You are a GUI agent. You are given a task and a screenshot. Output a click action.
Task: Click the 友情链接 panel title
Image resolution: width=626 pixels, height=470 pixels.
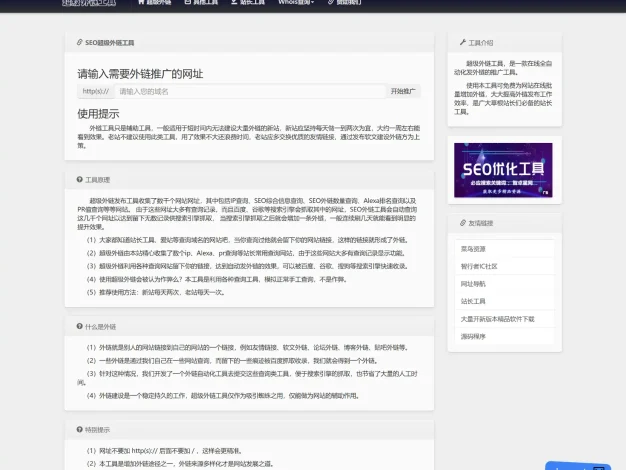481,223
